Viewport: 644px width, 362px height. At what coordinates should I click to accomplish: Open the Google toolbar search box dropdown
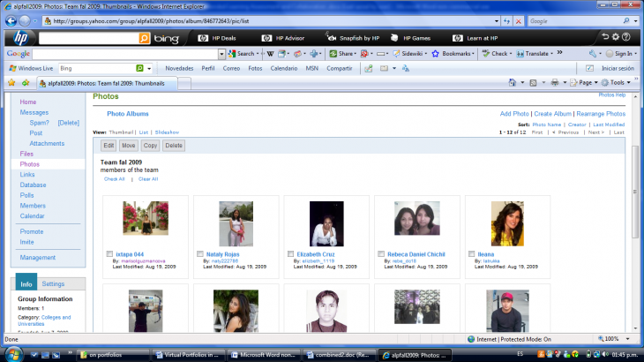[x=221, y=54]
